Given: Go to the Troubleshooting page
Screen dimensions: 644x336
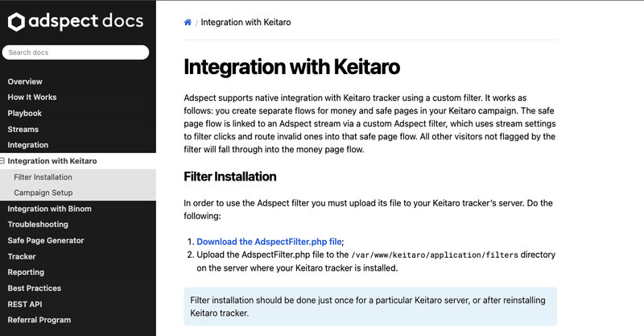Looking at the screenshot, I should [38, 225].
